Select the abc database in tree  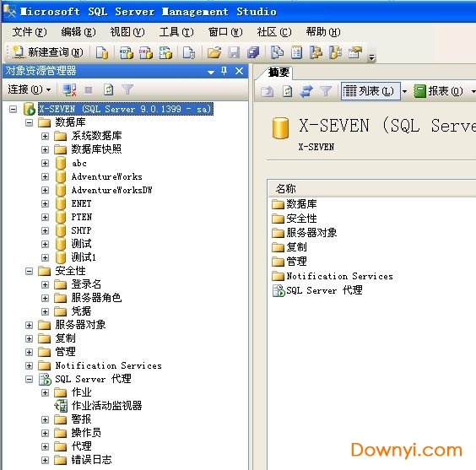pyautogui.click(x=79, y=163)
